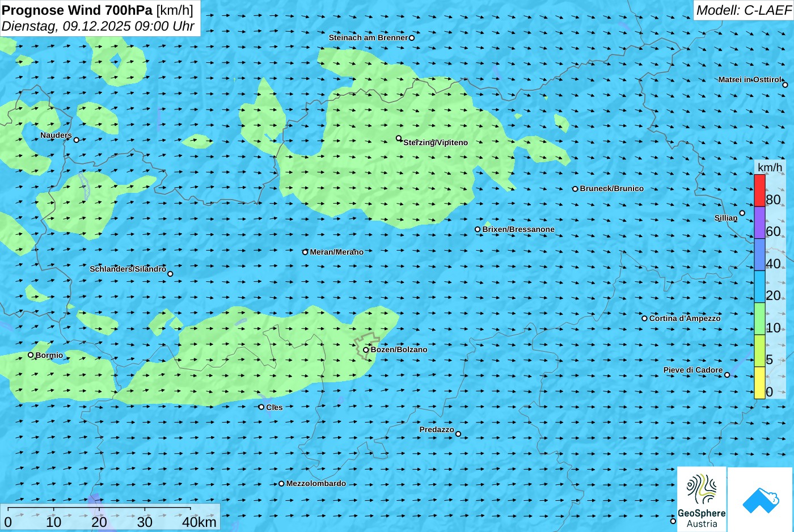This screenshot has width=794, height=532.
Task: Click the red legend swatch above 80
Action: pyautogui.click(x=759, y=191)
